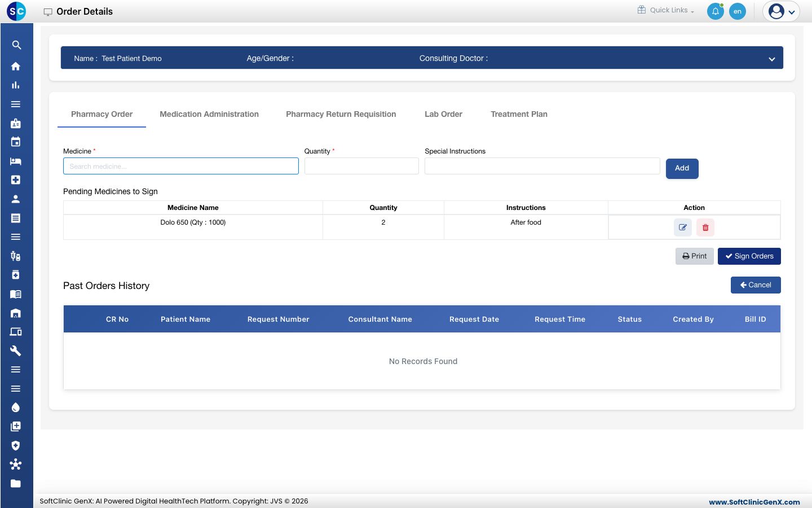This screenshot has width=812, height=508.
Task: Open the person profile sidebar icon
Action: [16, 199]
